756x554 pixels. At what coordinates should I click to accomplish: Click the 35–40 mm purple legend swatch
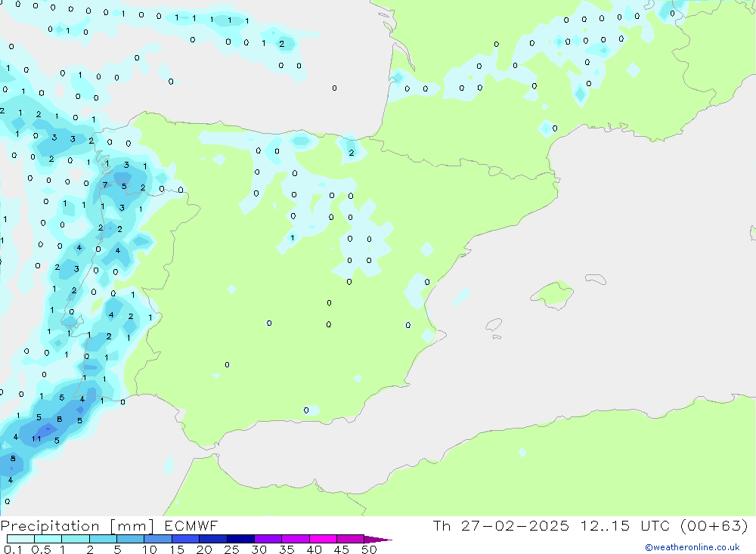(x=296, y=539)
